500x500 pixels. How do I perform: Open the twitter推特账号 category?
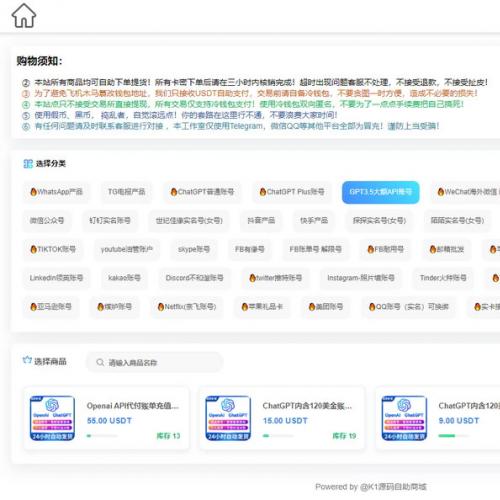coord(276,278)
